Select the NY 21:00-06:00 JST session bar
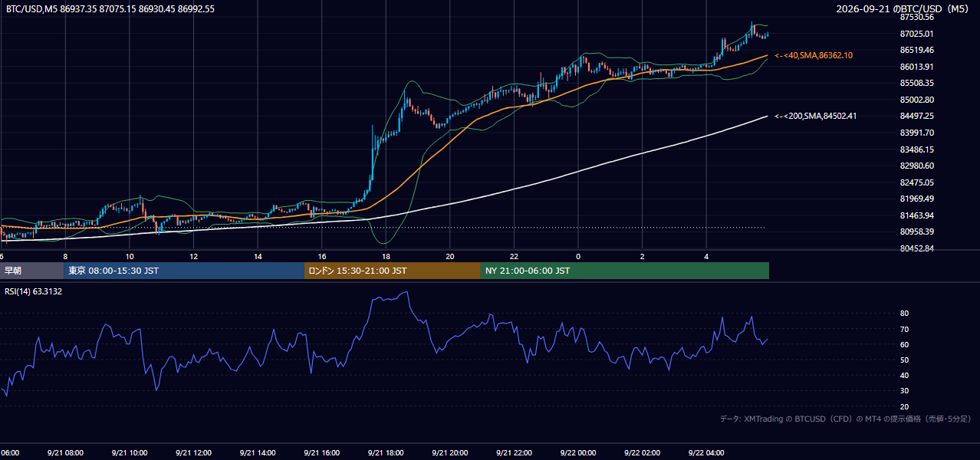Viewport: 980px width, 460px height. [625, 271]
